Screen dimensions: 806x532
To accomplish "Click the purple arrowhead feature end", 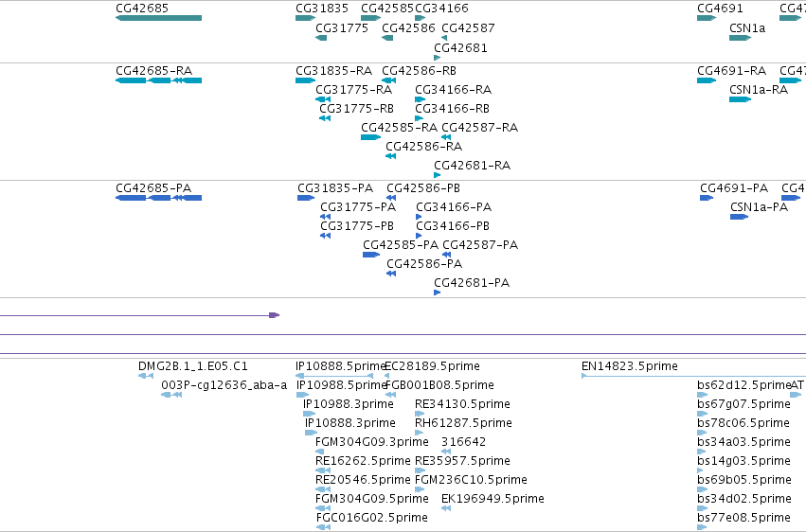I will click(275, 315).
